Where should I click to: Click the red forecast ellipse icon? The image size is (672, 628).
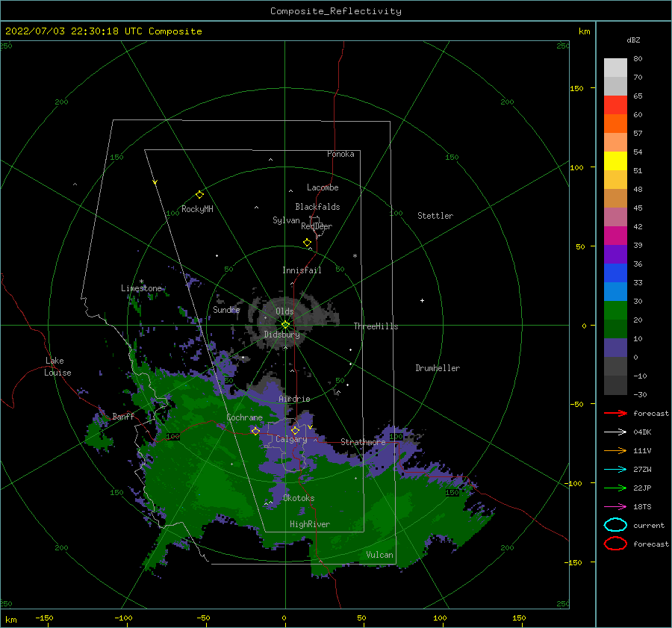[615, 544]
